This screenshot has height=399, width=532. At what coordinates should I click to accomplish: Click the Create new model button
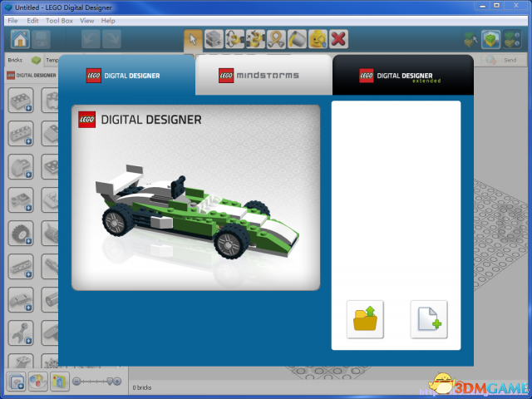point(429,319)
